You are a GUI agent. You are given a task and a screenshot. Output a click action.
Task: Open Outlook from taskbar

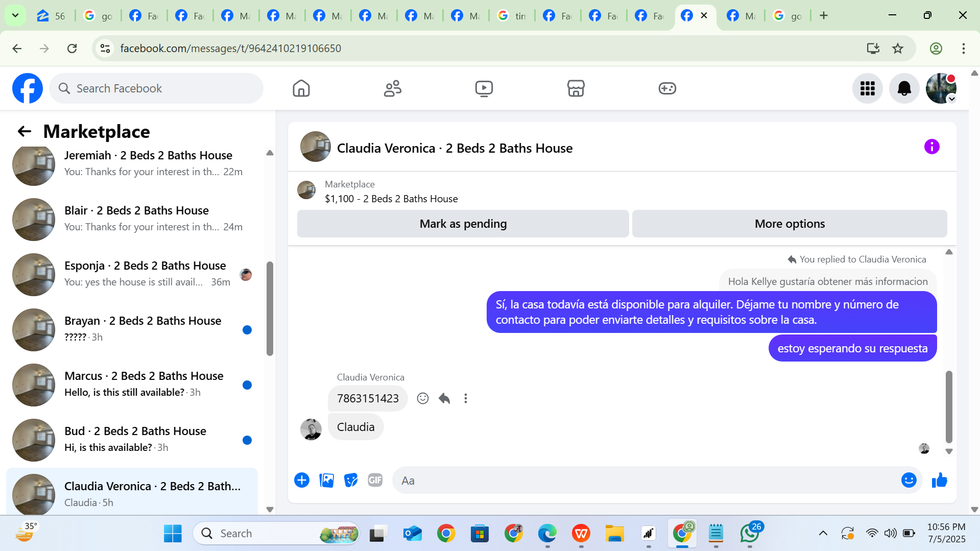pos(412,534)
